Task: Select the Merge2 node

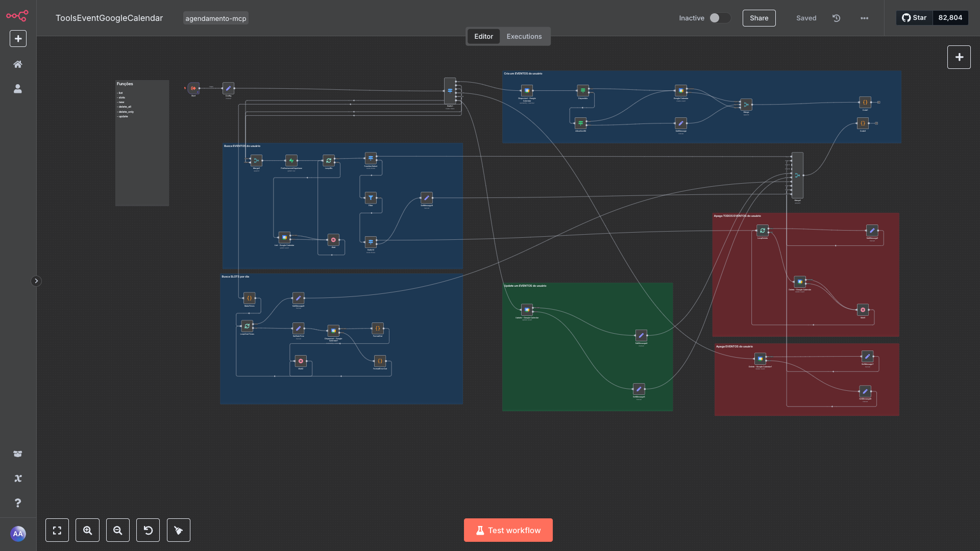Action: click(256, 161)
